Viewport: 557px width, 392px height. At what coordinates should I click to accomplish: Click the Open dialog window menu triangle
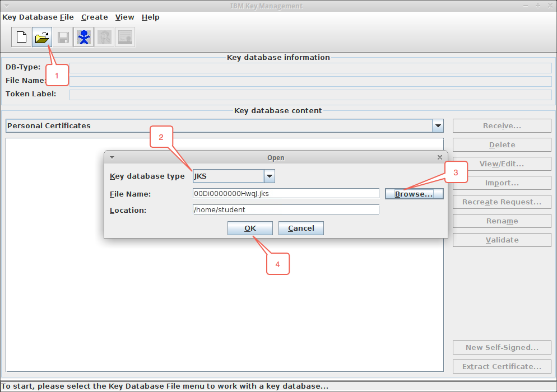[x=112, y=157]
